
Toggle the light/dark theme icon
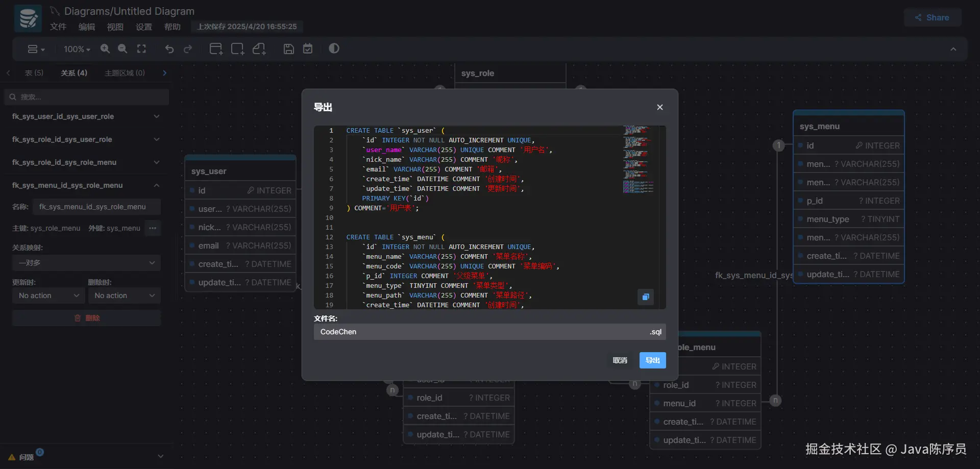coord(334,48)
